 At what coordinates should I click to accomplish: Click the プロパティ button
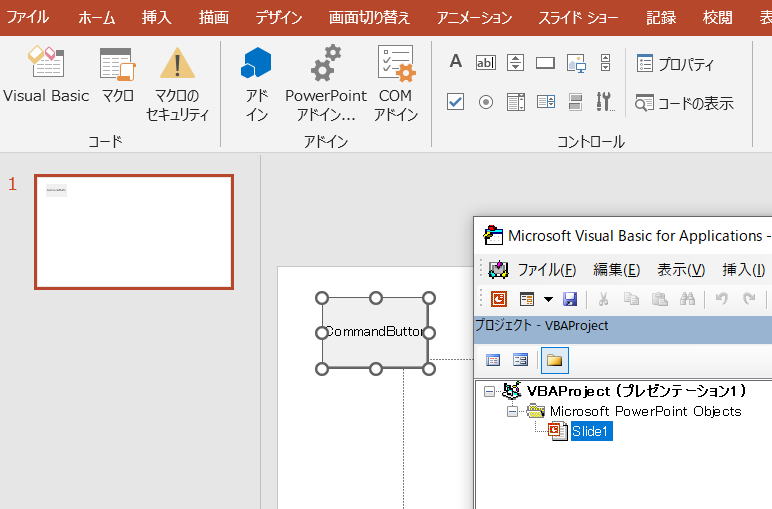pos(675,64)
